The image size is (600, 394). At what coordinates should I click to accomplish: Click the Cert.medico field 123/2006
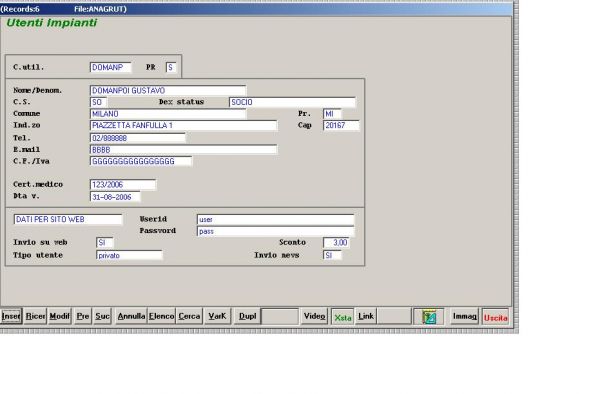coord(123,185)
